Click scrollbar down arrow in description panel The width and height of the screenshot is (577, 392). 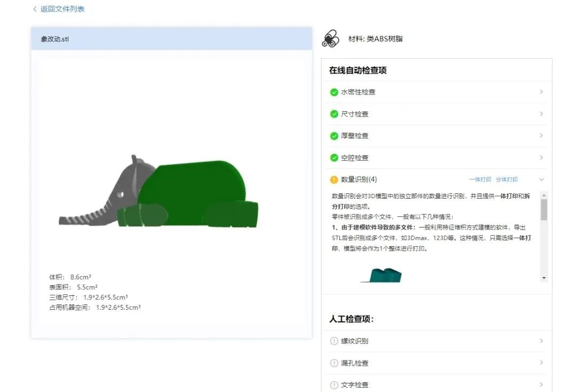pyautogui.click(x=544, y=278)
